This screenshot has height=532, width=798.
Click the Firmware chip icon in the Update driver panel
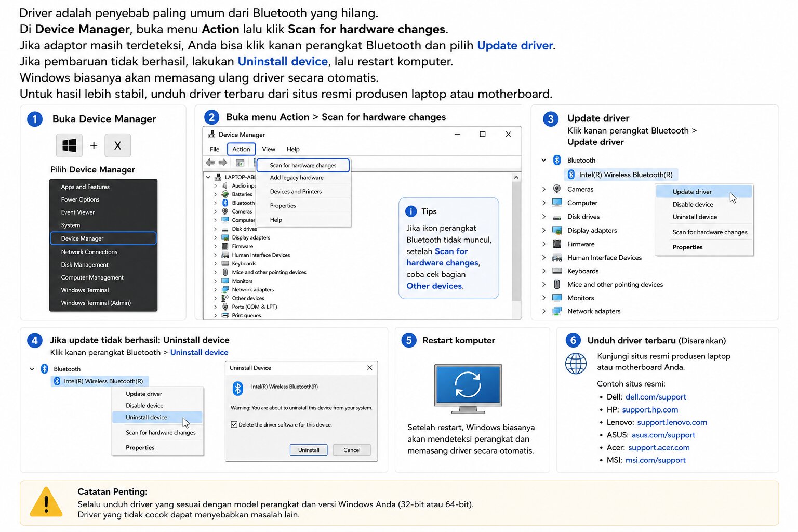click(x=557, y=244)
